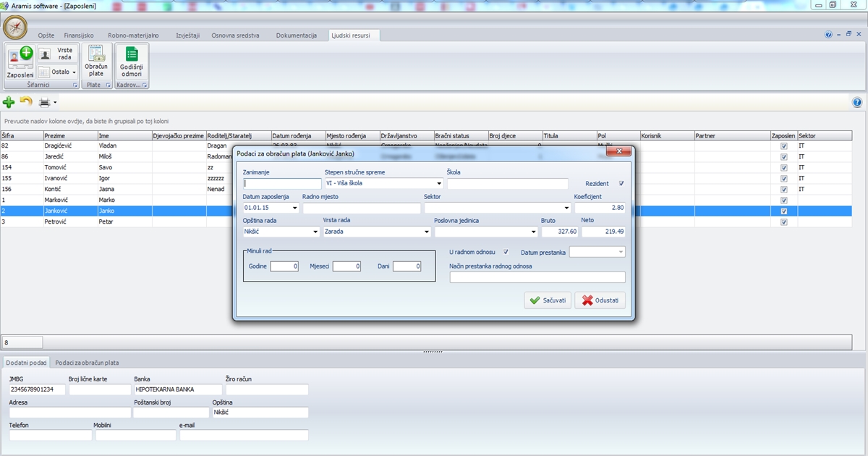Screen dimensions: 868x456
Task: Open the printer options dropdown arrow
Action: point(55,103)
